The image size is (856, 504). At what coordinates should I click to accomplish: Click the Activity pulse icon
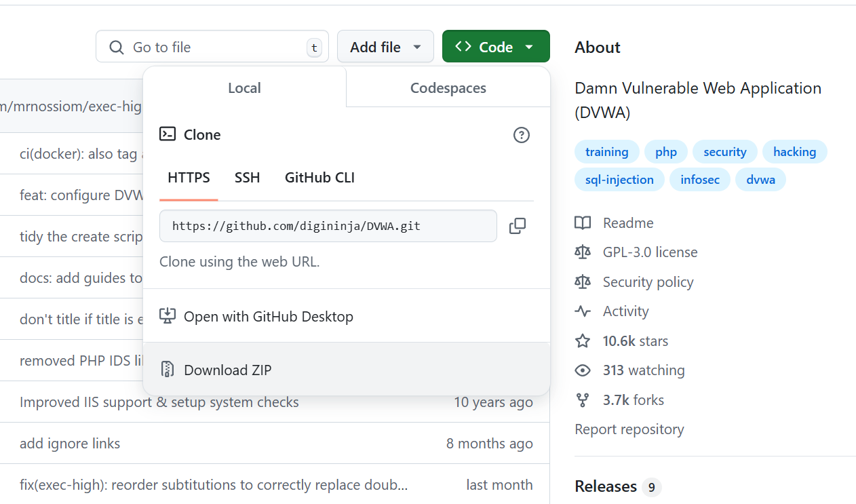583,311
